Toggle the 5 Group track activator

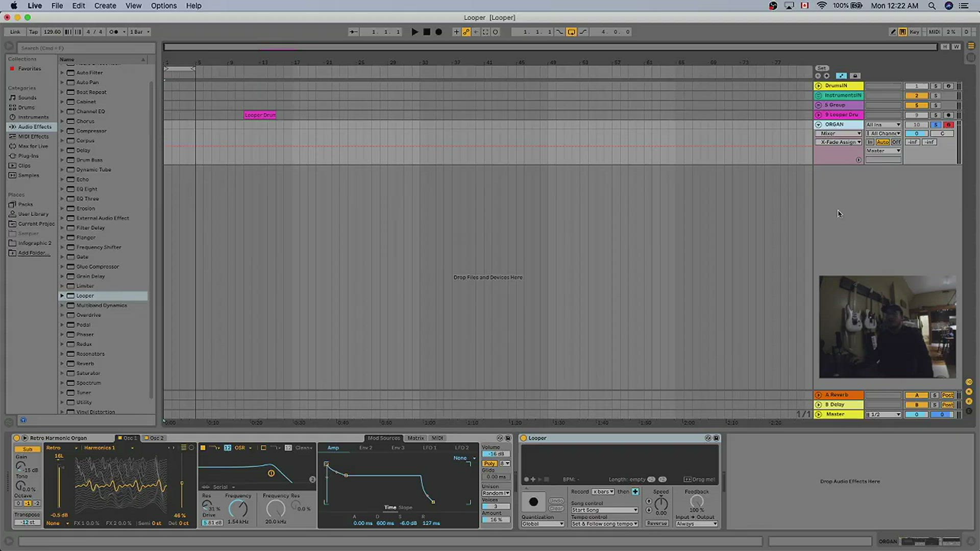(917, 105)
